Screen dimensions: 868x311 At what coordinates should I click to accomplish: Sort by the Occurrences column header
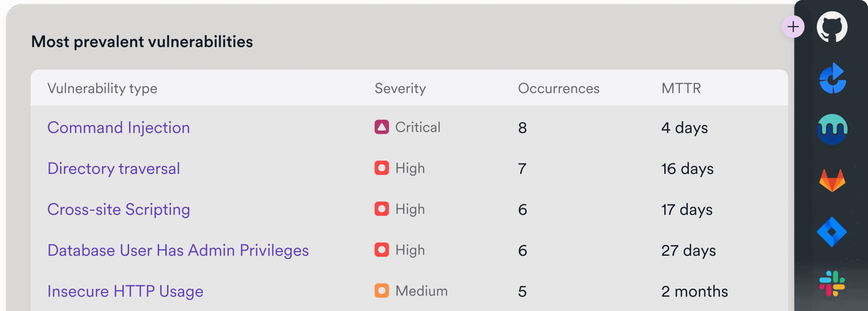(558, 88)
